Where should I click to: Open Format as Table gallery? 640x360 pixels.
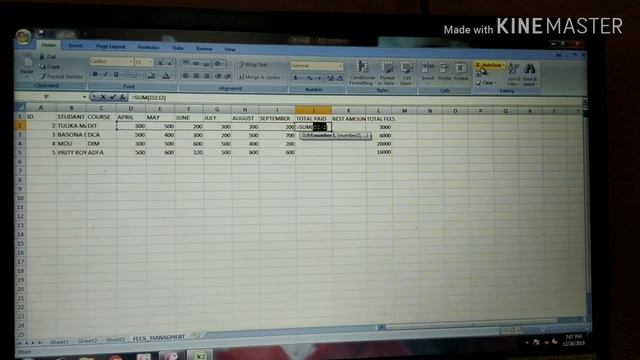coord(387,73)
